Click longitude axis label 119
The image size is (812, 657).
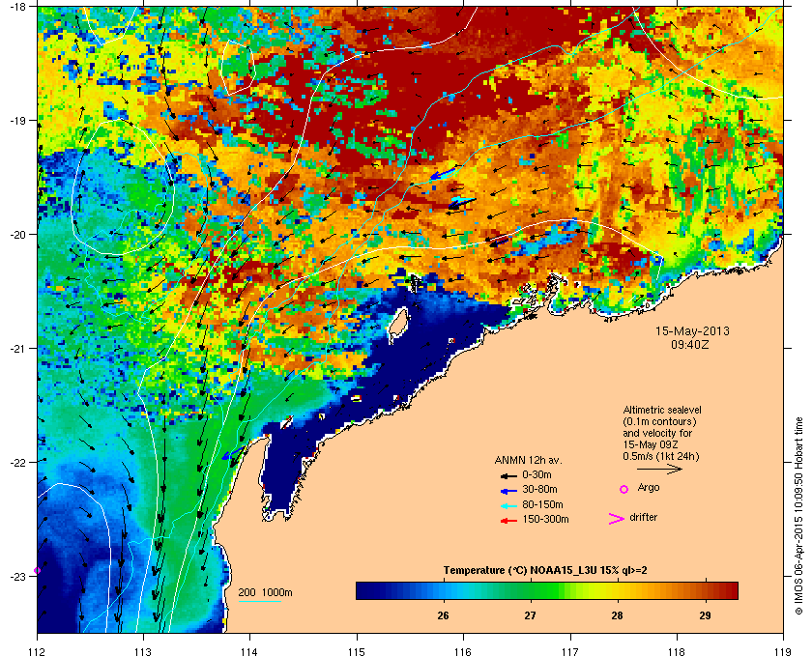click(783, 652)
